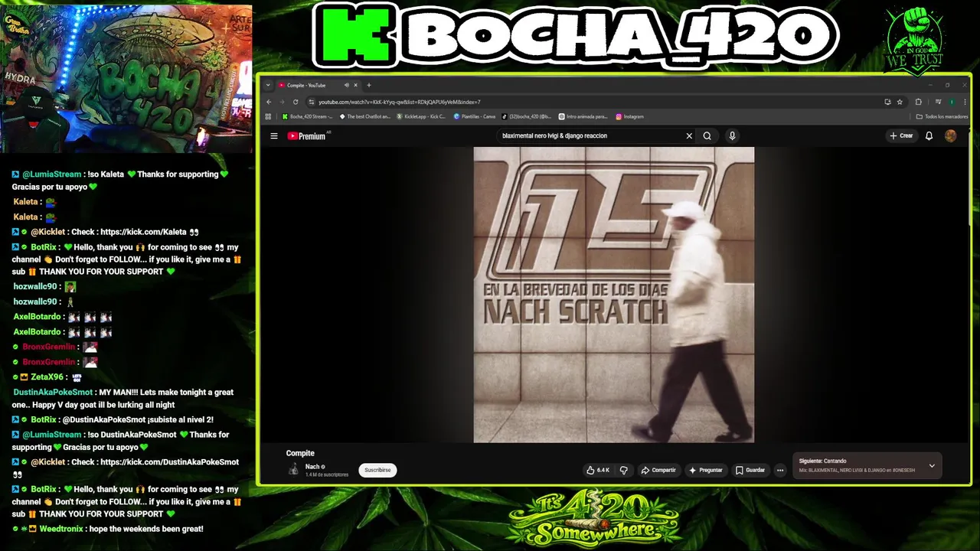Reload the YouTube page
The height and width of the screenshot is (551, 980).
pos(295,102)
